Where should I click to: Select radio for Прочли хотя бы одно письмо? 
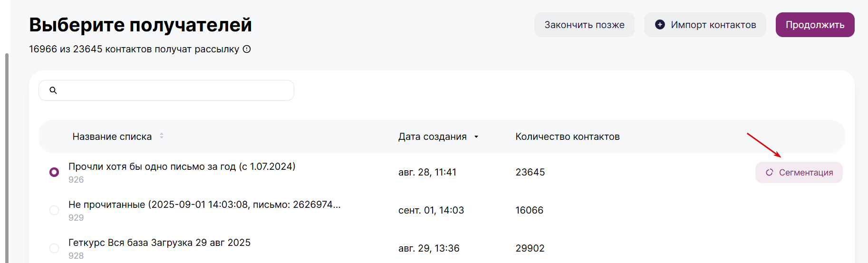pyautogui.click(x=54, y=172)
